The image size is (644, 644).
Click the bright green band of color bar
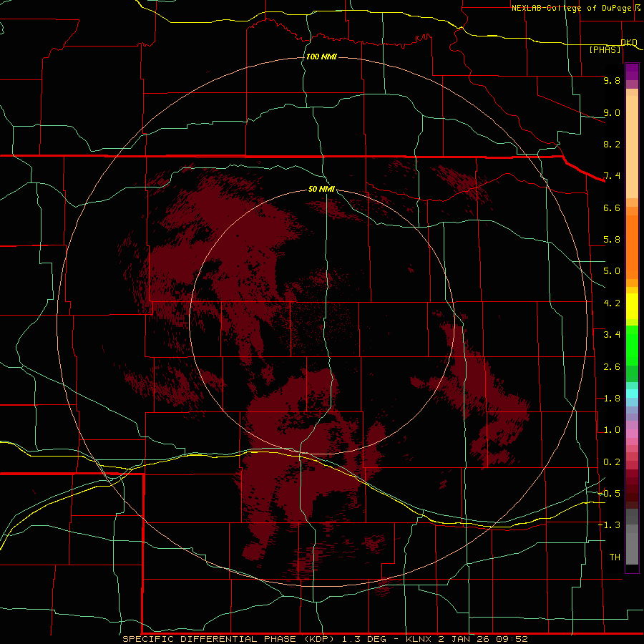coord(632,345)
